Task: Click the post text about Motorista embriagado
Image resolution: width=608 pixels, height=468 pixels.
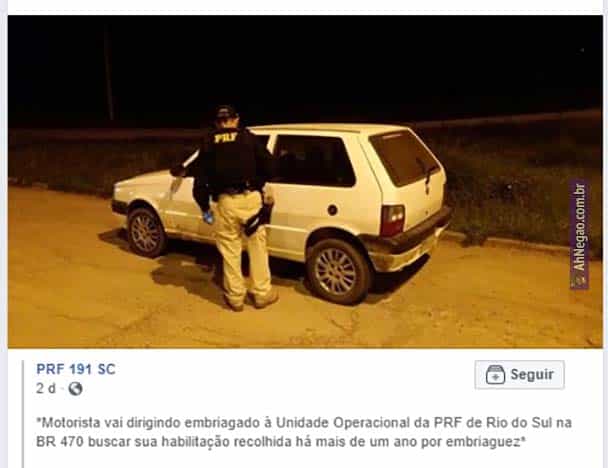Action: click(x=304, y=432)
